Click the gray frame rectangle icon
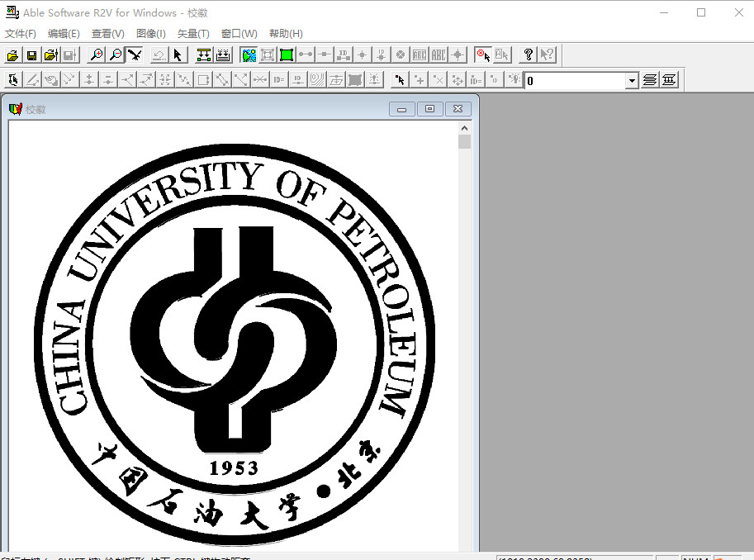The height and width of the screenshot is (560, 754). (268, 55)
